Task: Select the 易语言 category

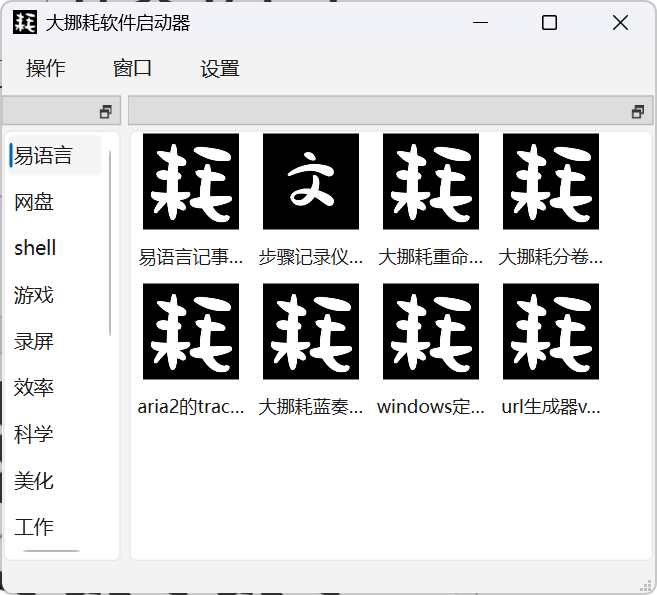Action: (55, 155)
